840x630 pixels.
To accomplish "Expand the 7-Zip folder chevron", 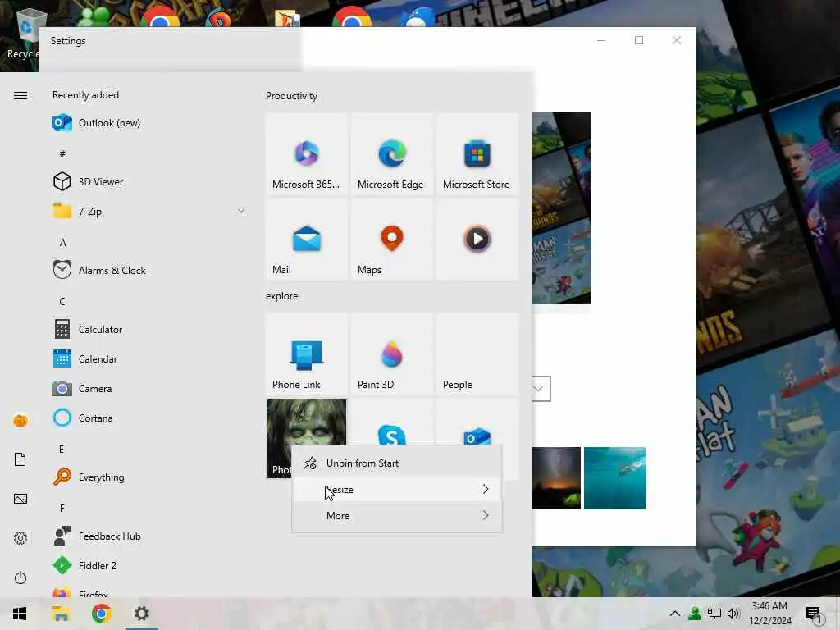I will pos(241,211).
